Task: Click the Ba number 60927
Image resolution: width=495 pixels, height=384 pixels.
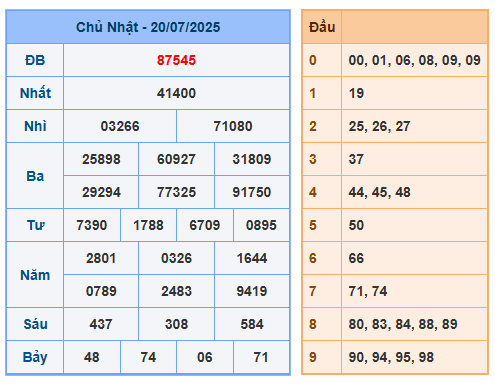Action: point(176,159)
